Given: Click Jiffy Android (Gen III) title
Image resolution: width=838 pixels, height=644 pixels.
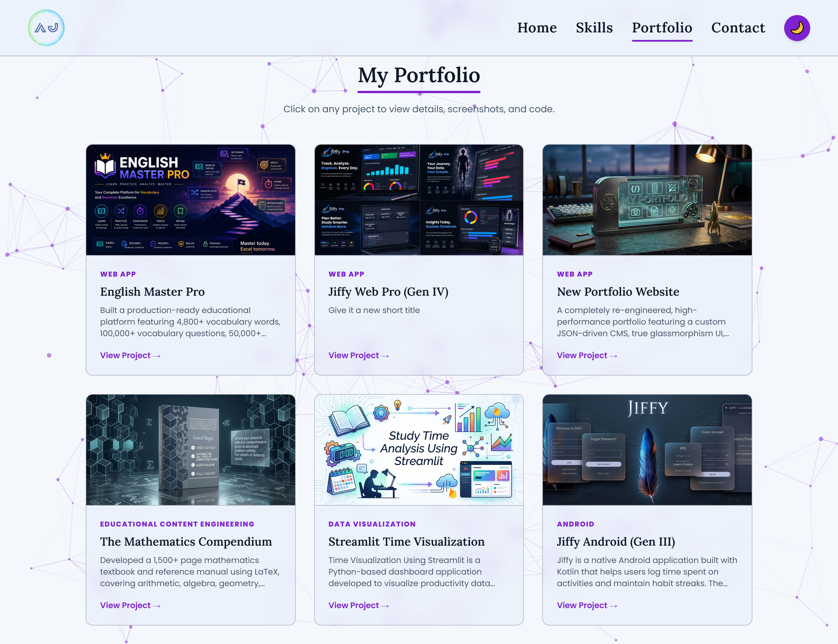Looking at the screenshot, I should coord(616,542).
